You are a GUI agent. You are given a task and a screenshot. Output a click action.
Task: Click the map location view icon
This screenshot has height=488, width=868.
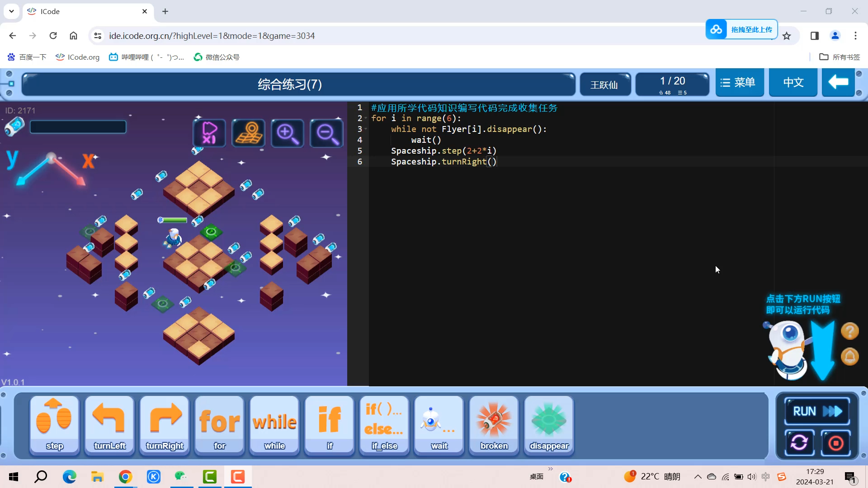click(x=248, y=133)
